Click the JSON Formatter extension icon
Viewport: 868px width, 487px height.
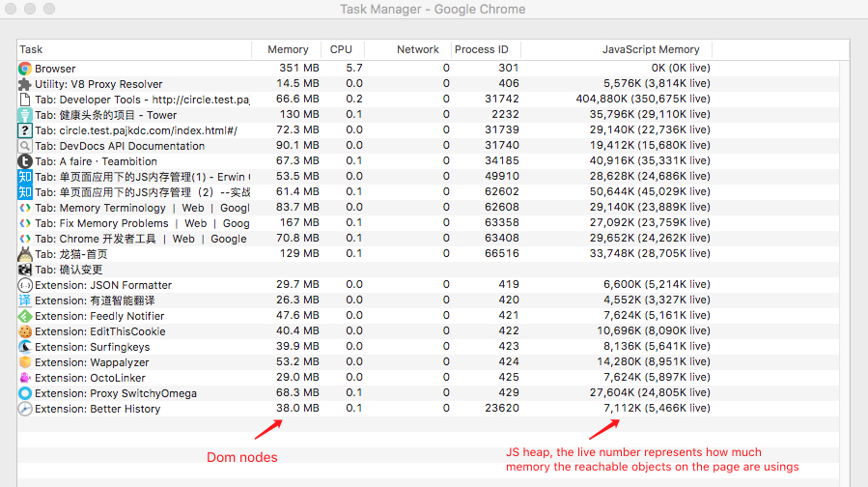click(x=25, y=285)
